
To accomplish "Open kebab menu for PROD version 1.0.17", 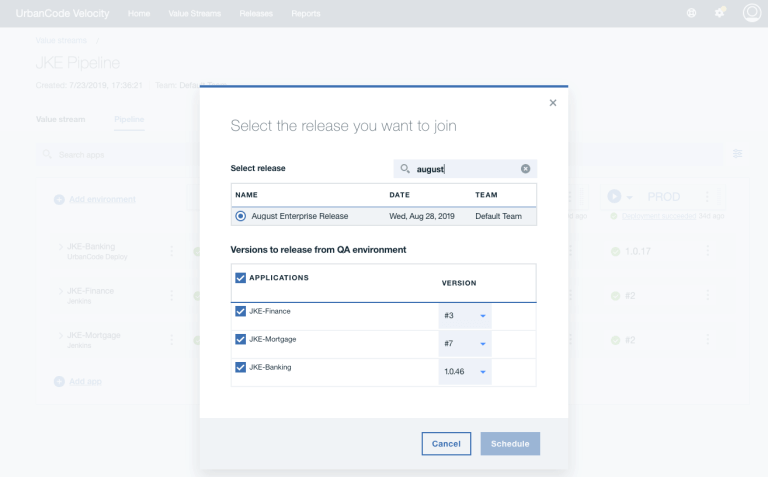I will 708,251.
